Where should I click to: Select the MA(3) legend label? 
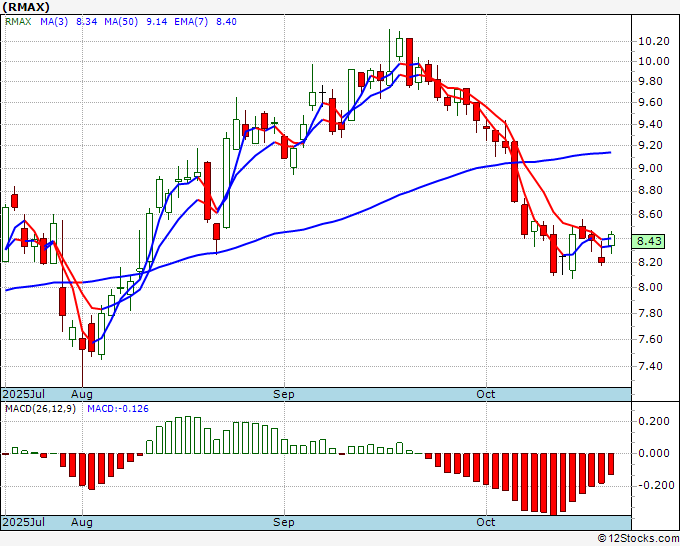(x=54, y=21)
